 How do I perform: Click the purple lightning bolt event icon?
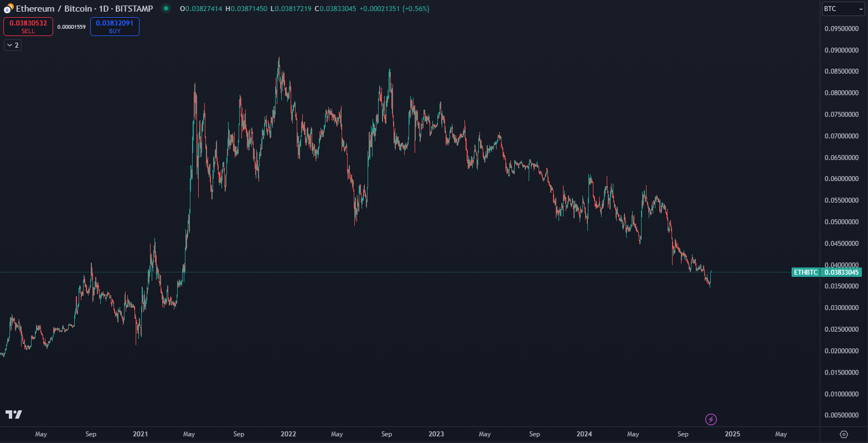coord(711,419)
